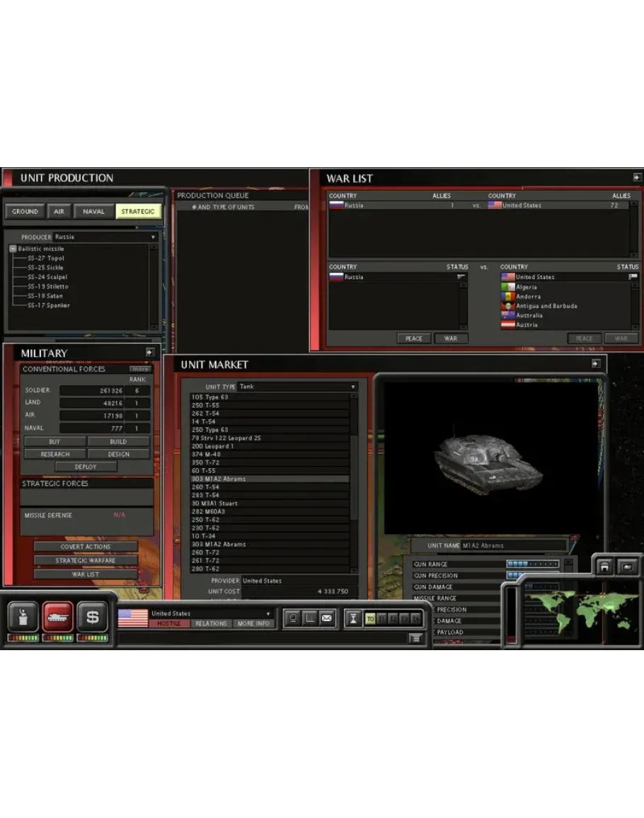Toggle the Hostile relation status button

click(169, 624)
